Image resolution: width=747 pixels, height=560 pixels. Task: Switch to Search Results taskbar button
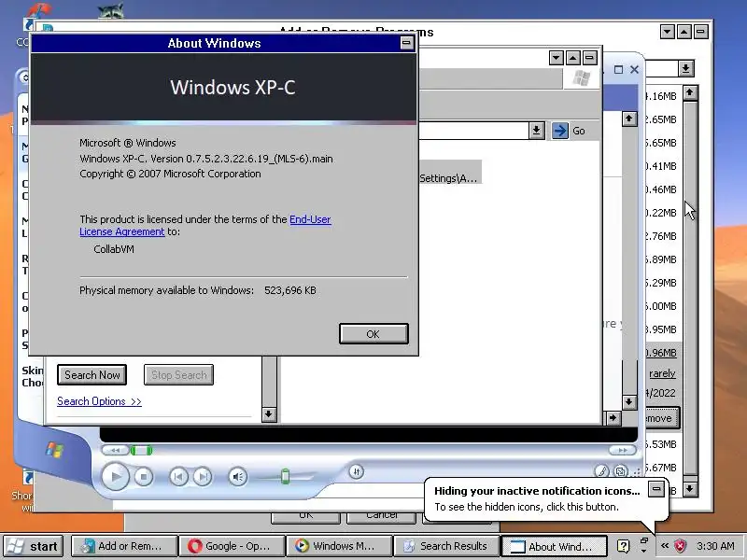coord(447,546)
